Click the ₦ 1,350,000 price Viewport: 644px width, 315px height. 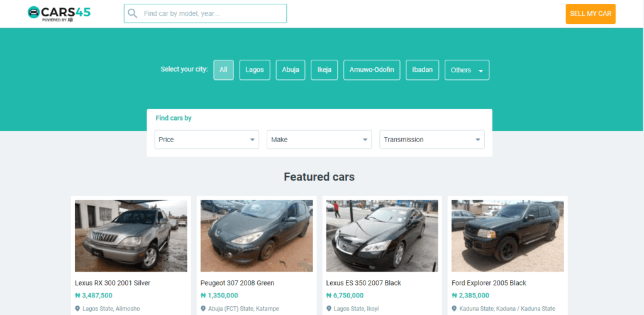pos(219,296)
